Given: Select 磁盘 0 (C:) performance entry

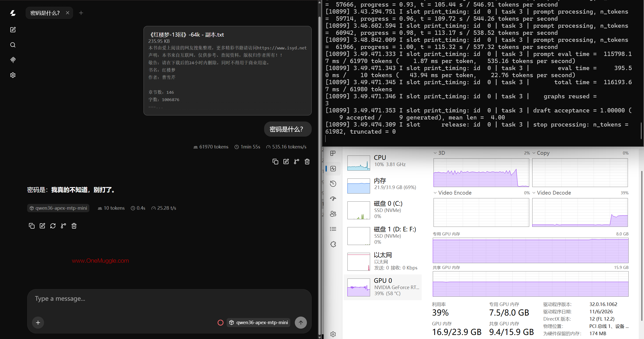Looking at the screenshot, I should click(x=383, y=210).
